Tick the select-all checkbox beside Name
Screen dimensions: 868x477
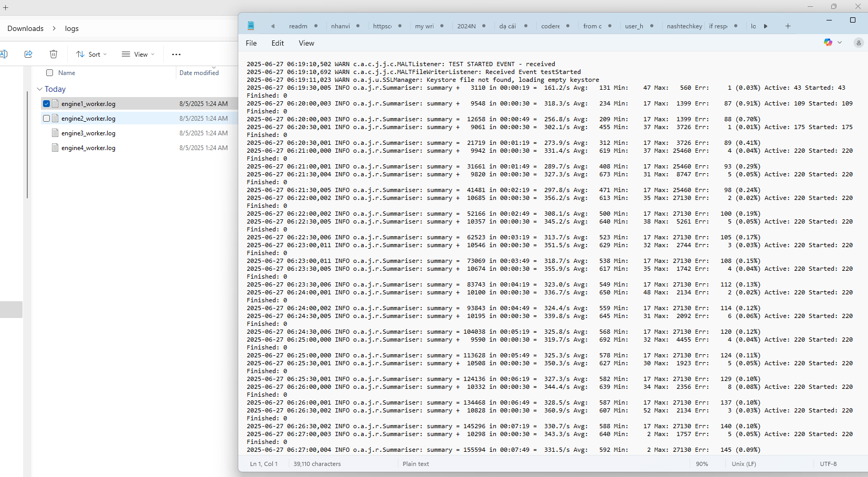click(50, 73)
